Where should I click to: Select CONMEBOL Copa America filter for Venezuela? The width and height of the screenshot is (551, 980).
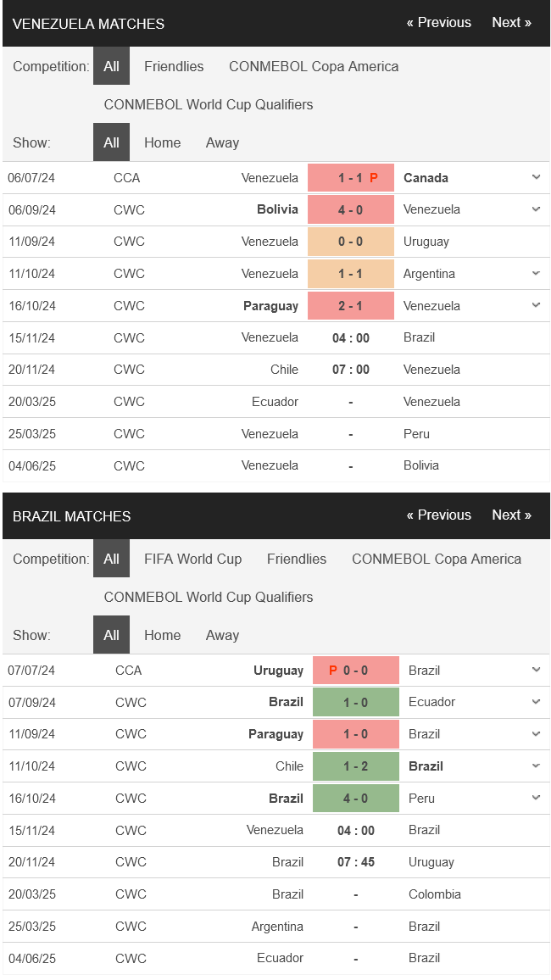(x=314, y=66)
